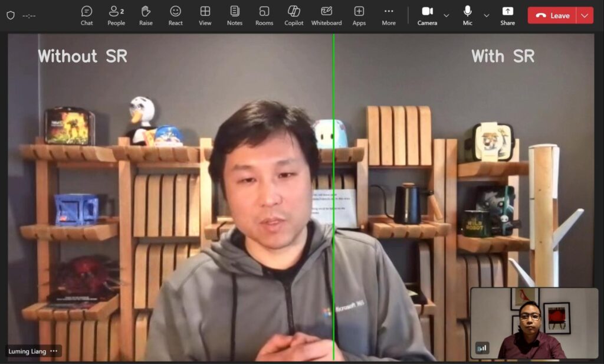Send a reaction using React
This screenshot has height=364, width=604.
tap(175, 15)
